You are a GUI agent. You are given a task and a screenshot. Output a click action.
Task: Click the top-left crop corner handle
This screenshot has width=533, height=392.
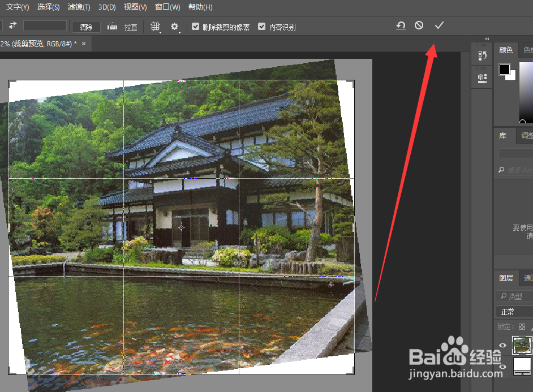coord(11,84)
